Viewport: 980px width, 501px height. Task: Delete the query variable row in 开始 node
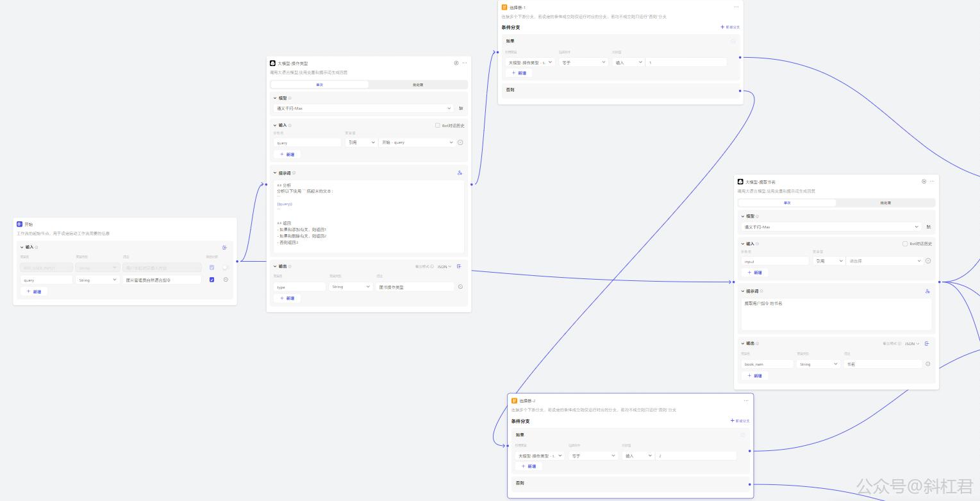(226, 280)
